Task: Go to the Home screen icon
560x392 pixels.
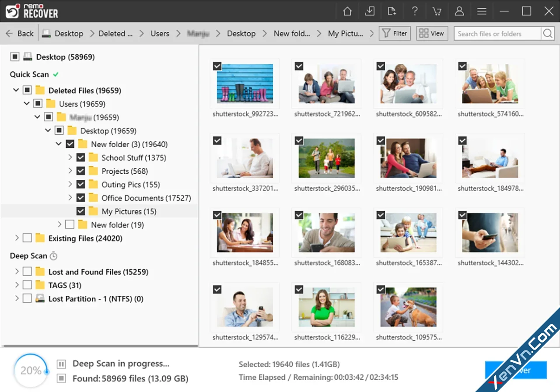Action: (347, 11)
